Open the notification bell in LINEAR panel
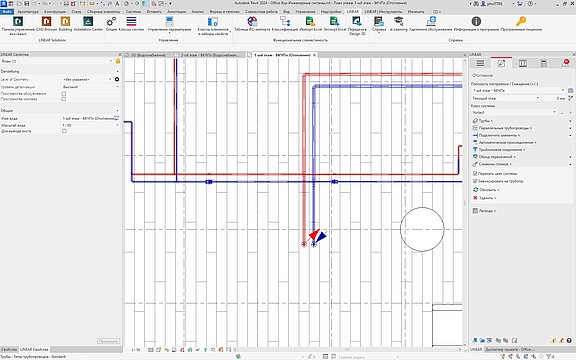Image resolution: width=576 pixels, height=360 pixels. (566, 63)
